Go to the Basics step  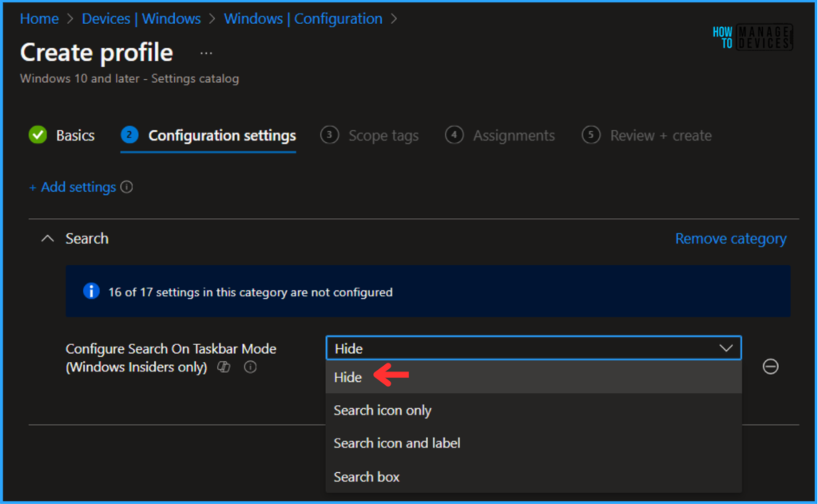pyautogui.click(x=62, y=135)
